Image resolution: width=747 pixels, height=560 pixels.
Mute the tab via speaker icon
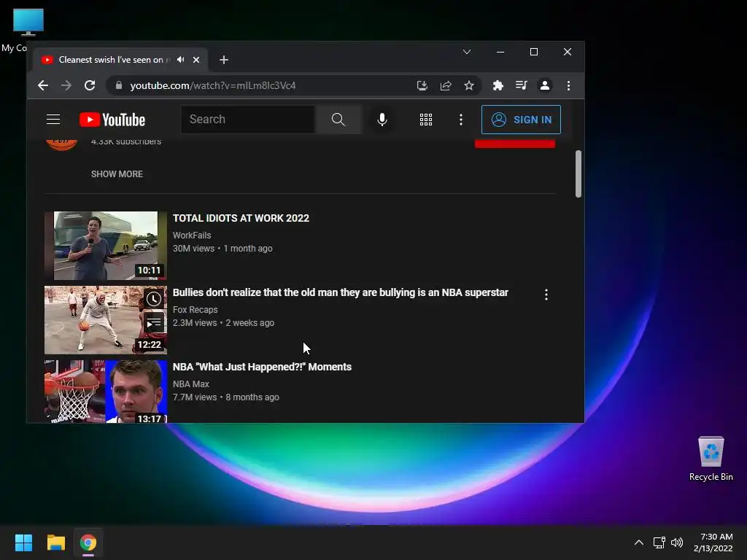[x=181, y=60]
